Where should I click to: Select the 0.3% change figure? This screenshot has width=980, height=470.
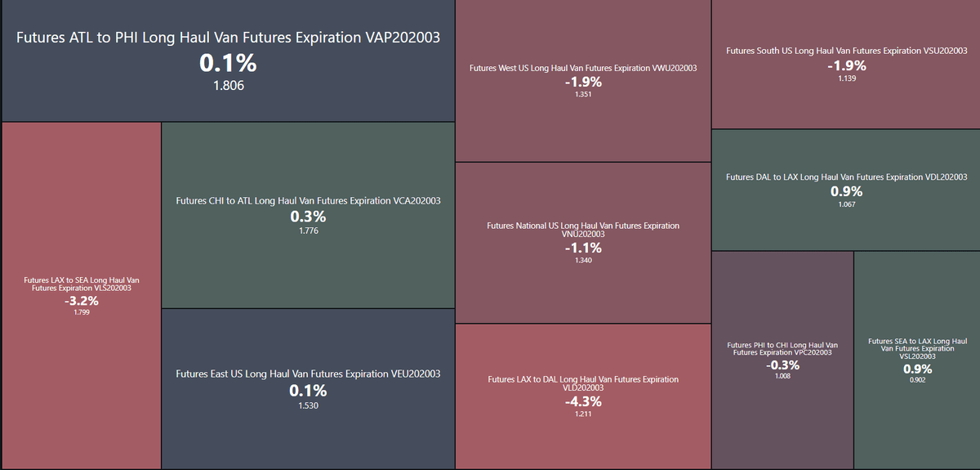[308, 217]
